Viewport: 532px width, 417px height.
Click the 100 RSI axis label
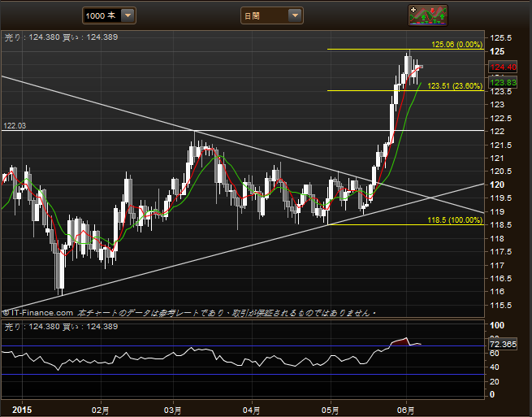click(497, 325)
